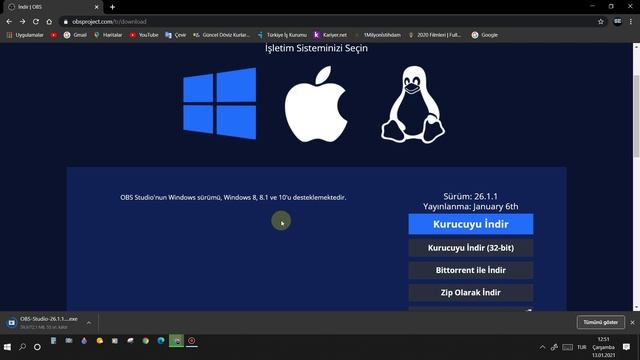Show hidden system tray icons
640x360 pixels.
542,347
